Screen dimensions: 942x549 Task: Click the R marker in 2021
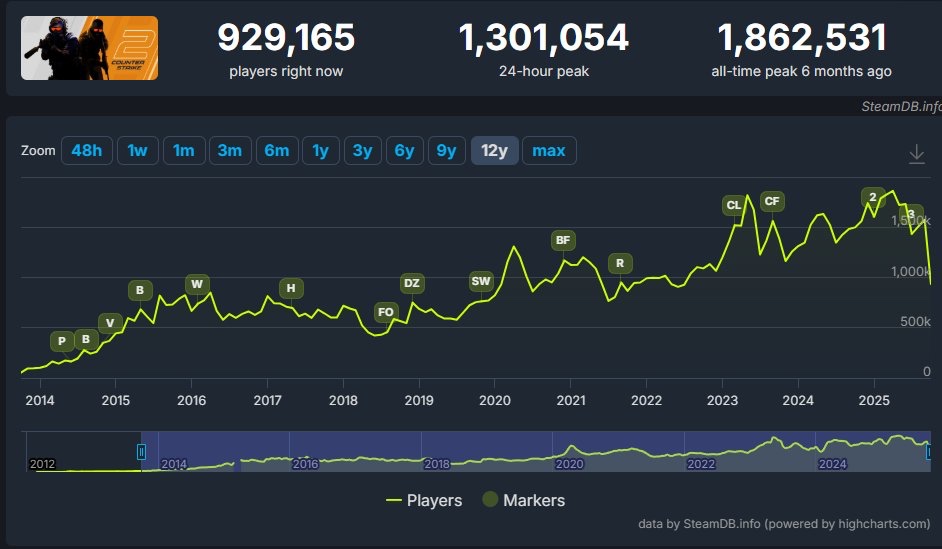(x=620, y=263)
